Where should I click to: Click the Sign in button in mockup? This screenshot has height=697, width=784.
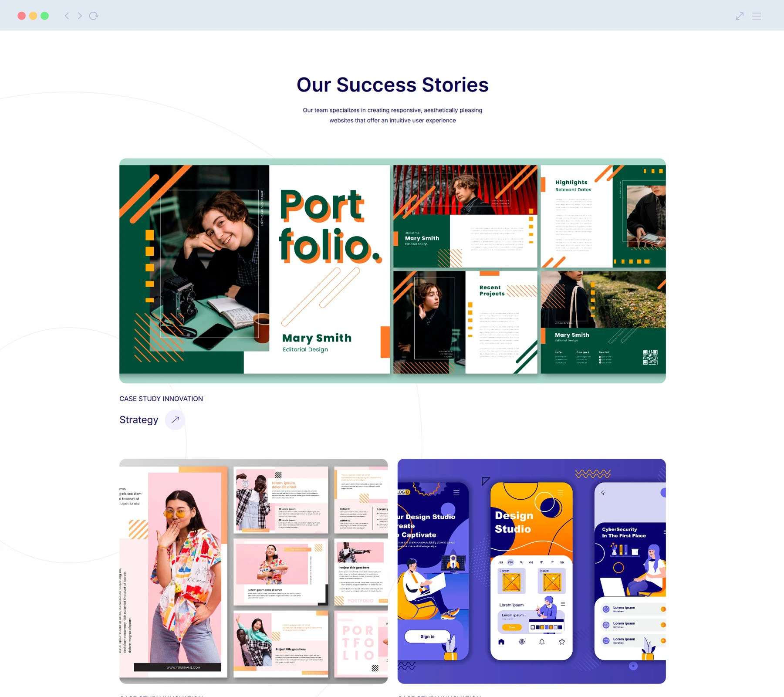(x=427, y=636)
